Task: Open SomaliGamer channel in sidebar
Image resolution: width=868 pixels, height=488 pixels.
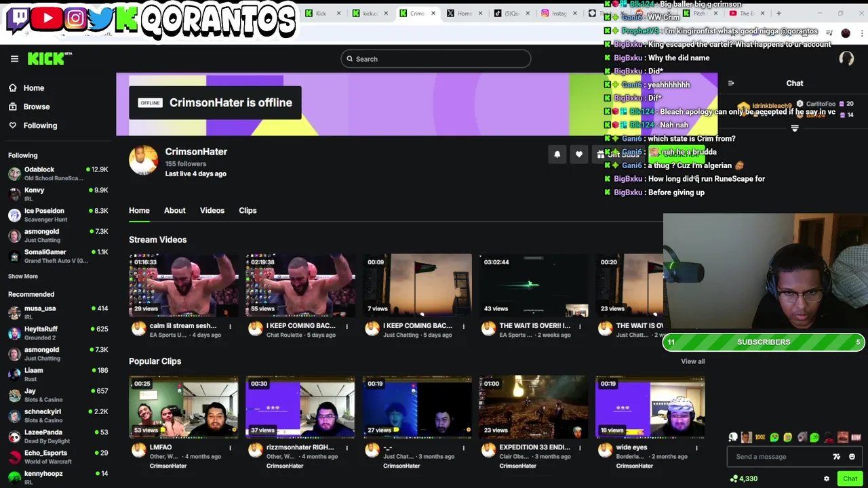Action: [x=58, y=256]
